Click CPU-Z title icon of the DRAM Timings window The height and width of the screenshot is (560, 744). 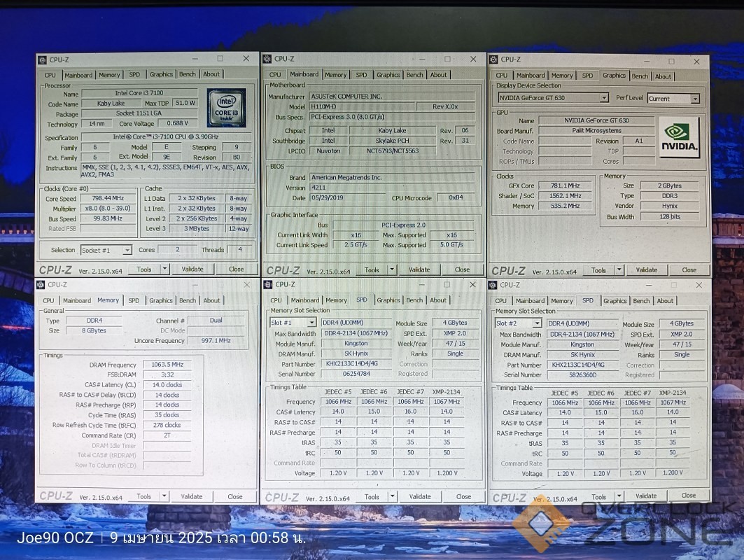tap(41, 285)
